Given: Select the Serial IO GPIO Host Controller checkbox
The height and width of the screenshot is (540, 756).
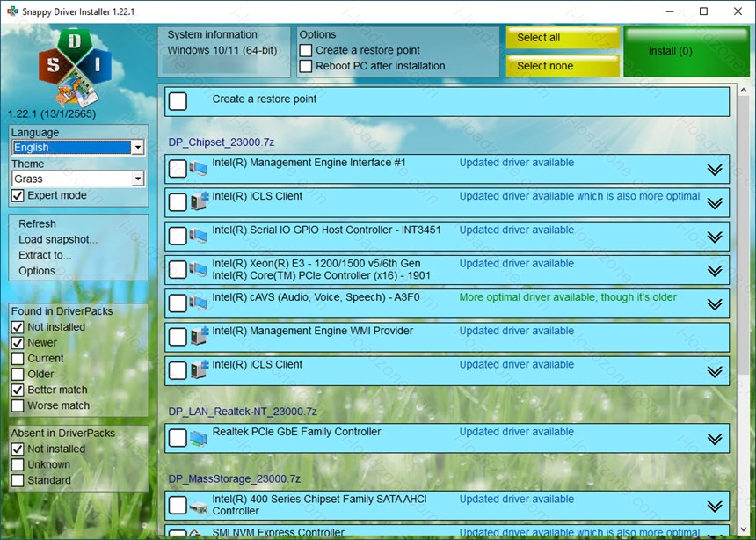Looking at the screenshot, I should click(x=178, y=236).
